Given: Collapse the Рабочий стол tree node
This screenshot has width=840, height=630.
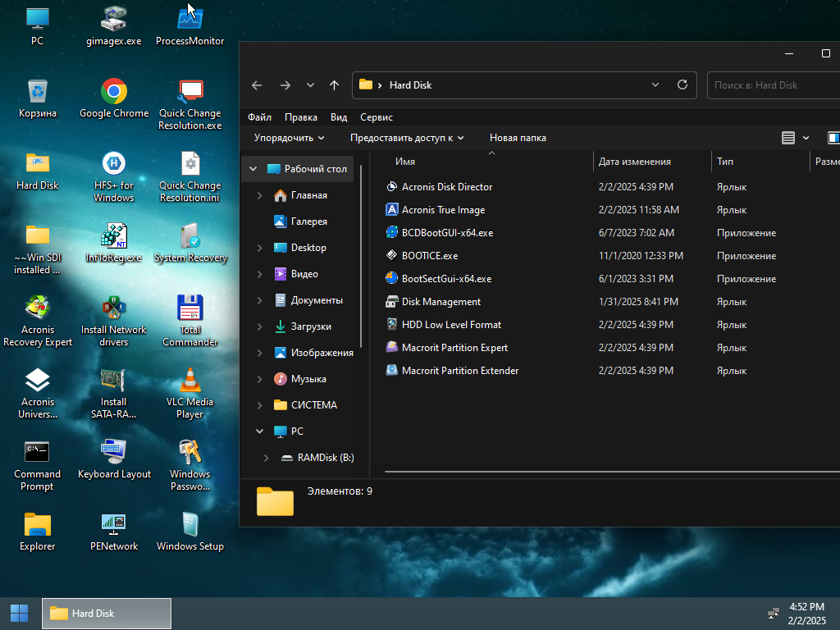Looking at the screenshot, I should (253, 169).
